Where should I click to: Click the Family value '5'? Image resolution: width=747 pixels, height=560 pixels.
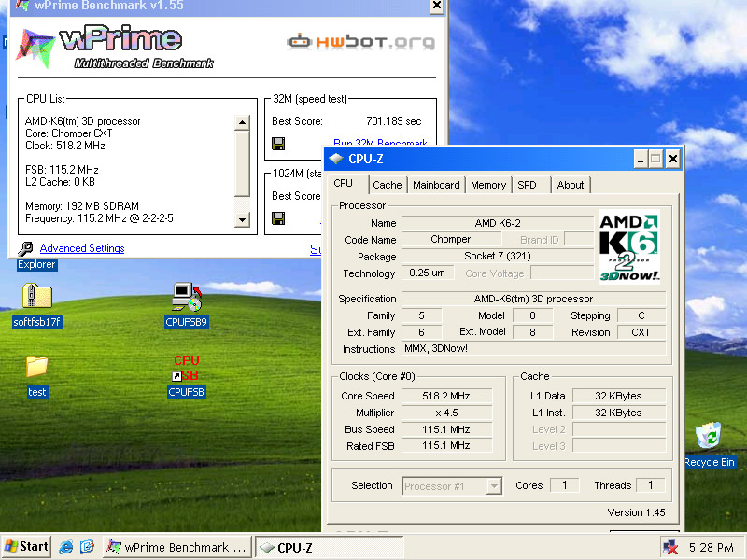[x=422, y=315]
